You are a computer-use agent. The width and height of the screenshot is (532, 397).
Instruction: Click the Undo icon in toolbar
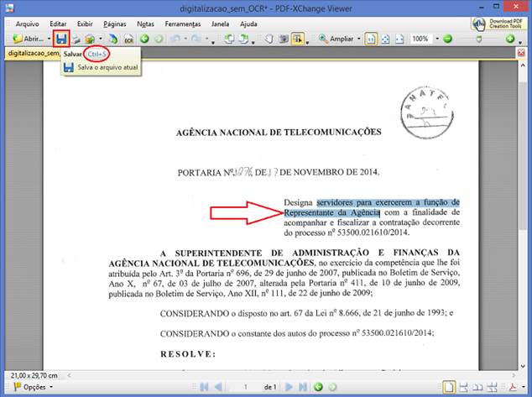click(x=175, y=39)
